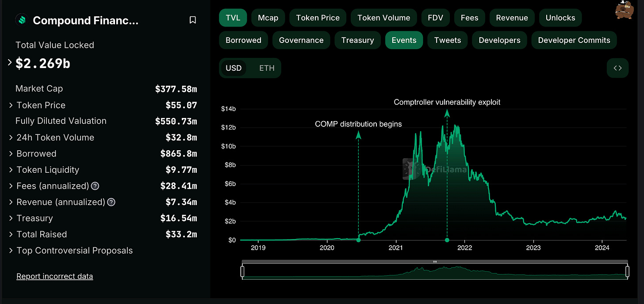The image size is (644, 304).
Task: Click the range slider's top grab bar
Action: 435,262
